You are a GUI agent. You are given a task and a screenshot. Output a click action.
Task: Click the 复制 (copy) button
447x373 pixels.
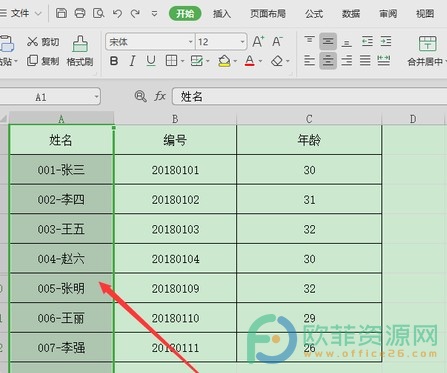[43, 61]
